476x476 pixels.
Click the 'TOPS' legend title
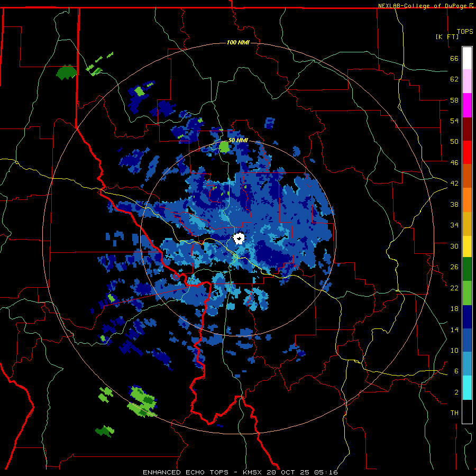[465, 32]
